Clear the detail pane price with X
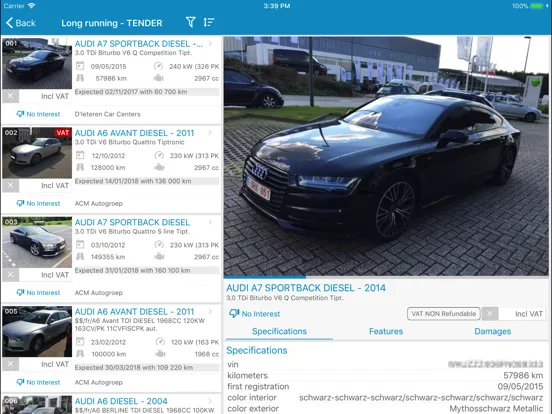Screen dimensions: 552x414 click(490, 314)
